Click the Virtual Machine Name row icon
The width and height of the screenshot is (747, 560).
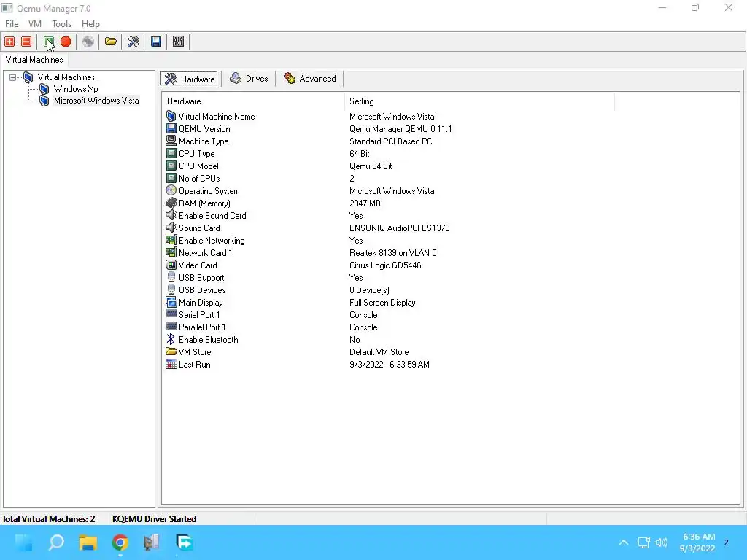(171, 116)
